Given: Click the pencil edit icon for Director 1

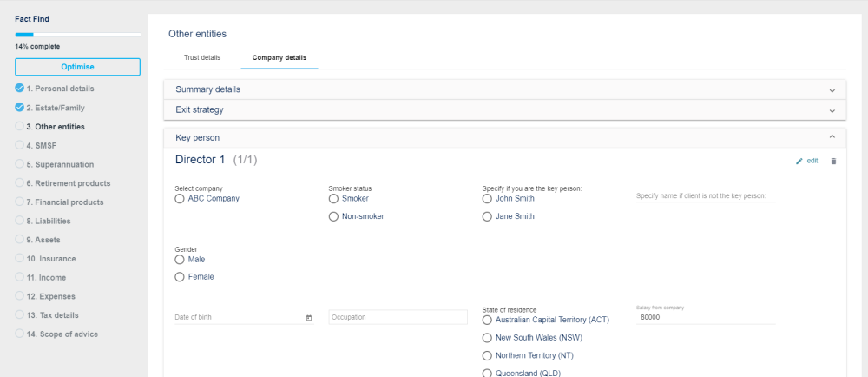Looking at the screenshot, I should click(799, 161).
